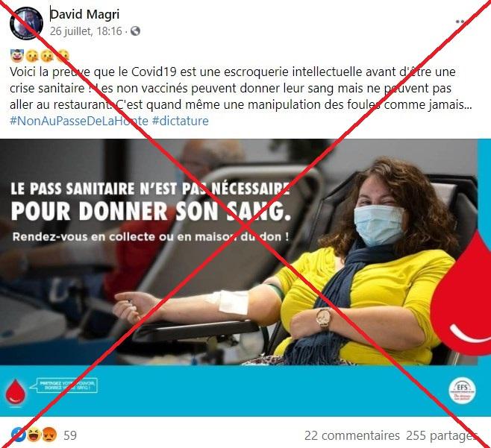Click the blue like reaction icon
Screen dimensions: 491x448
(18, 435)
